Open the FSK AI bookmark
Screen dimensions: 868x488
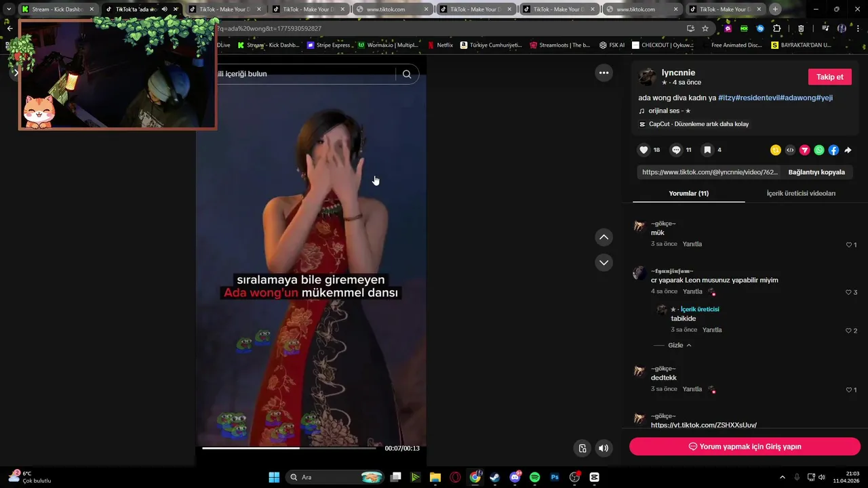612,45
